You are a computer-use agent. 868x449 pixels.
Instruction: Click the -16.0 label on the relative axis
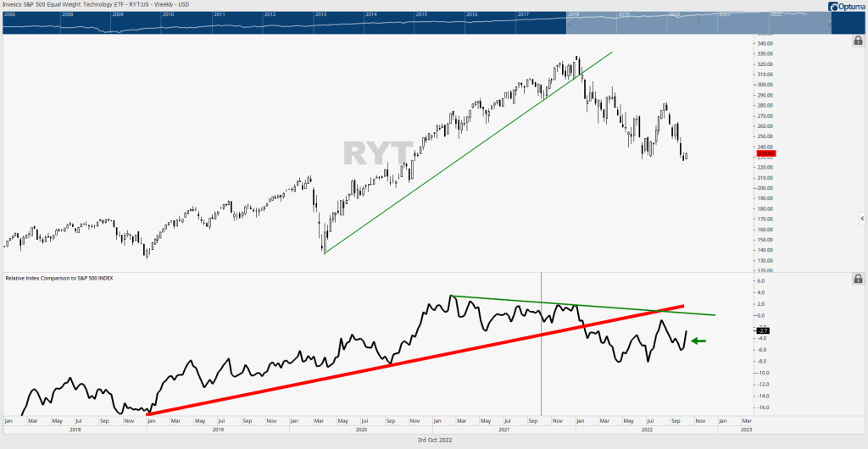tap(765, 407)
